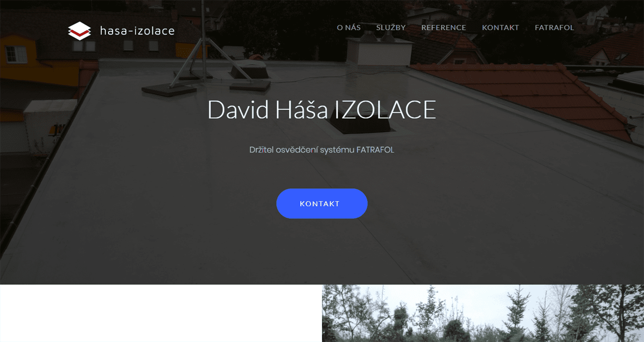Navigate to the FATRAFOL page
644x342 pixels.
tap(554, 28)
